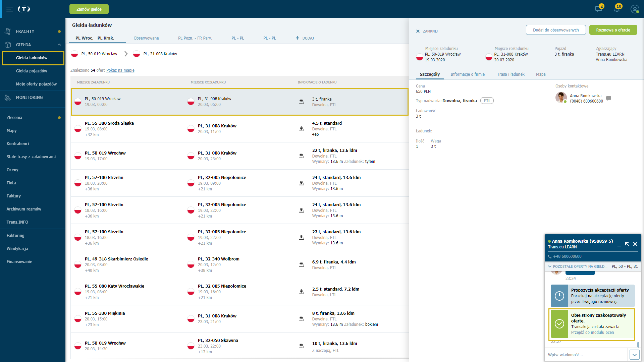The height and width of the screenshot is (362, 644).
Task: Open Flota in sidebar
Action: click(11, 183)
